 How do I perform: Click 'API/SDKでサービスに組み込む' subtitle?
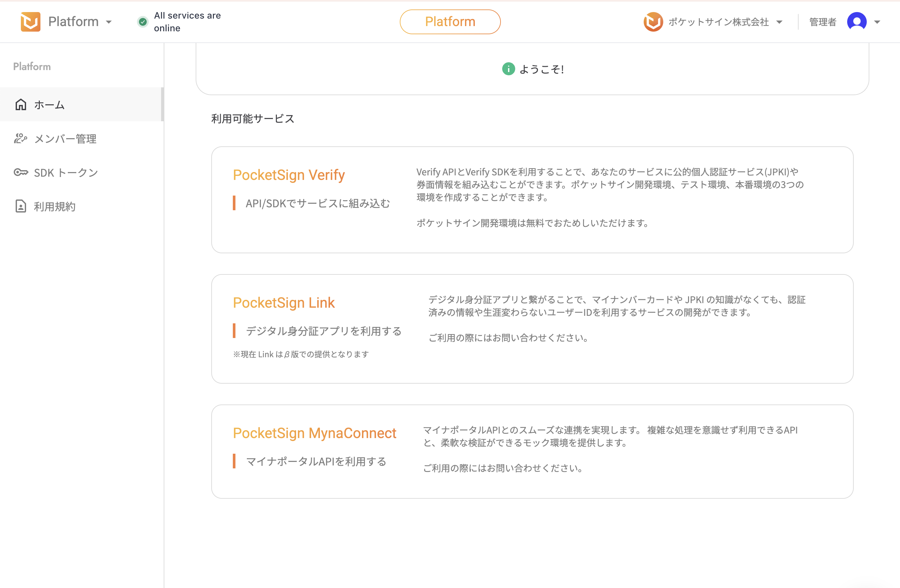[318, 203]
